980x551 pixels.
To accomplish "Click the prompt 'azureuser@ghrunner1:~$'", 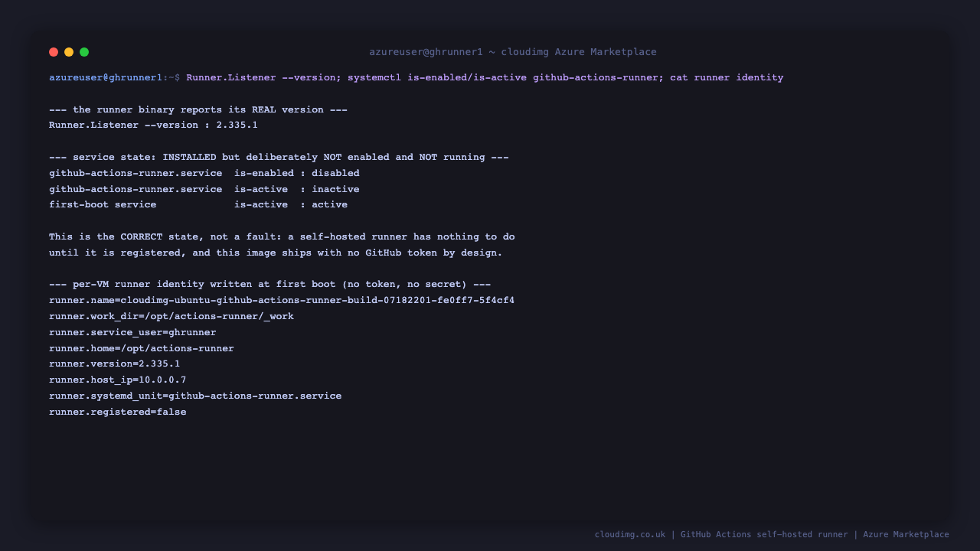I will pyautogui.click(x=115, y=77).
